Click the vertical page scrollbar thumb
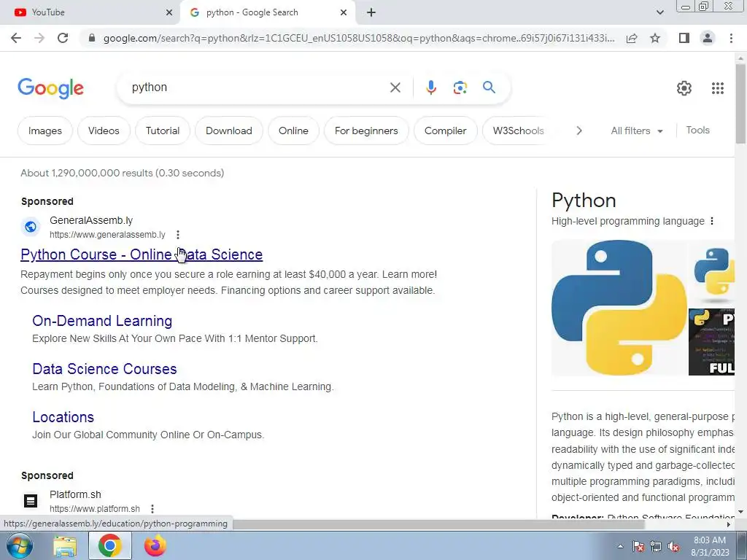This screenshot has height=560, width=747. click(740, 102)
